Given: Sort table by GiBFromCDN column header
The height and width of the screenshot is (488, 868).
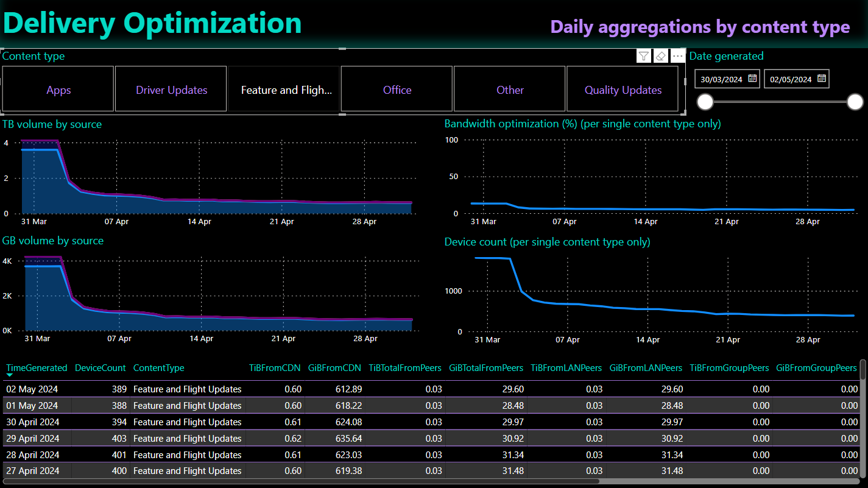Looking at the screenshot, I should [334, 368].
